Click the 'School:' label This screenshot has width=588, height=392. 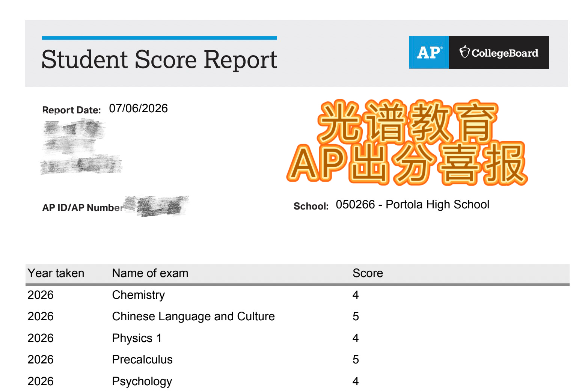coord(311,206)
